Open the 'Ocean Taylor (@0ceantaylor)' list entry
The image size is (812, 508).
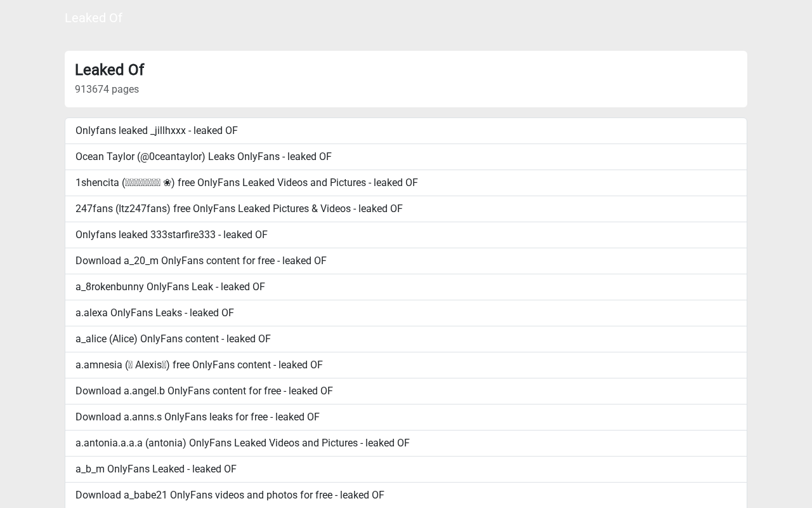pos(406,157)
